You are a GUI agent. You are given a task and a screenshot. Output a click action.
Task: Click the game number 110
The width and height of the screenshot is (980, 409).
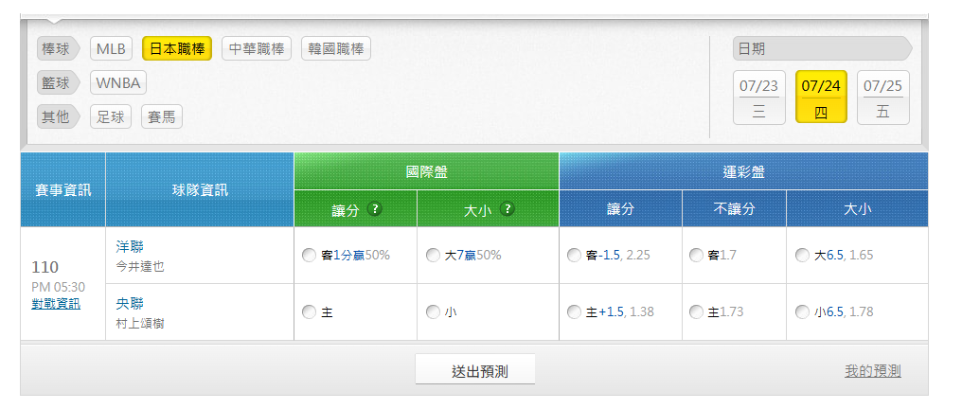[45, 268]
